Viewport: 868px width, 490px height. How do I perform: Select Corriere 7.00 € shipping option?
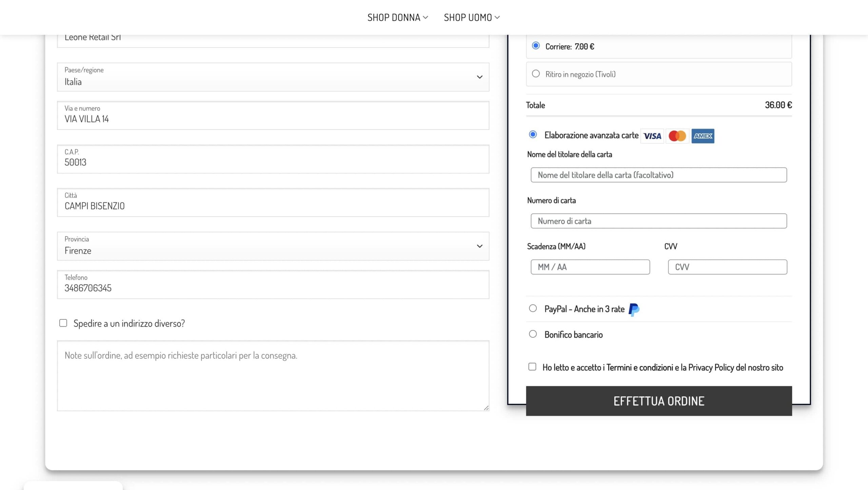tap(536, 46)
